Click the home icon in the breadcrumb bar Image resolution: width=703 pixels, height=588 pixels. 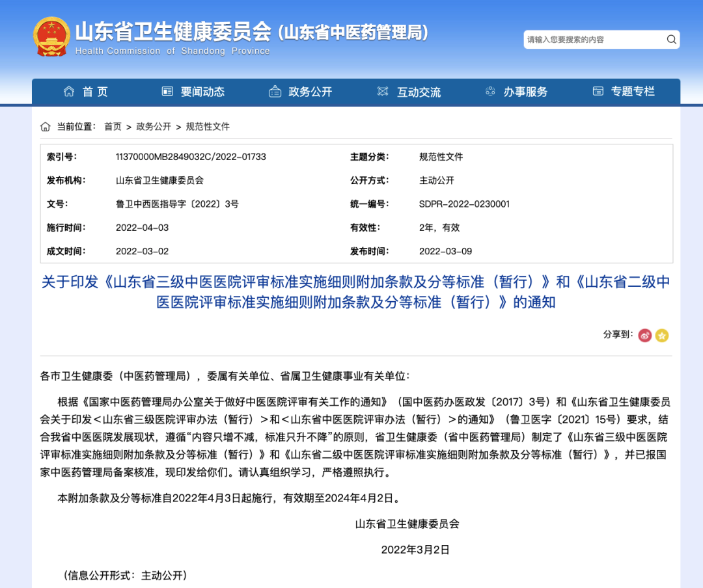tap(44, 126)
